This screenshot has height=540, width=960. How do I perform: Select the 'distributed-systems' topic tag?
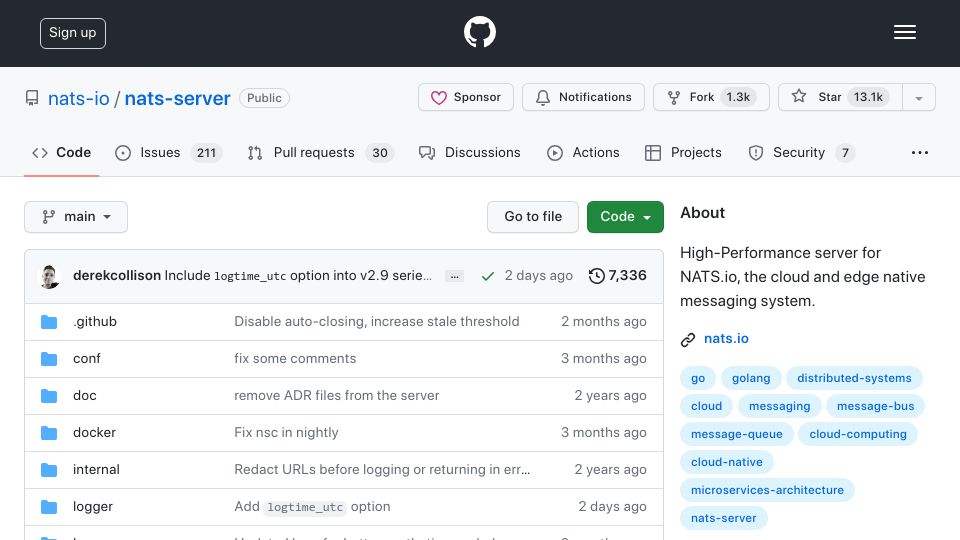coord(854,378)
